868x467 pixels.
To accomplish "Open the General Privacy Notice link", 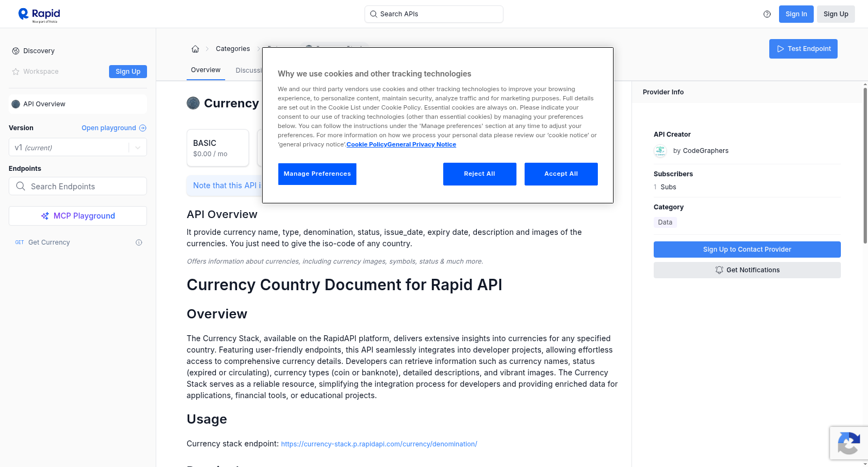I will 422,144.
